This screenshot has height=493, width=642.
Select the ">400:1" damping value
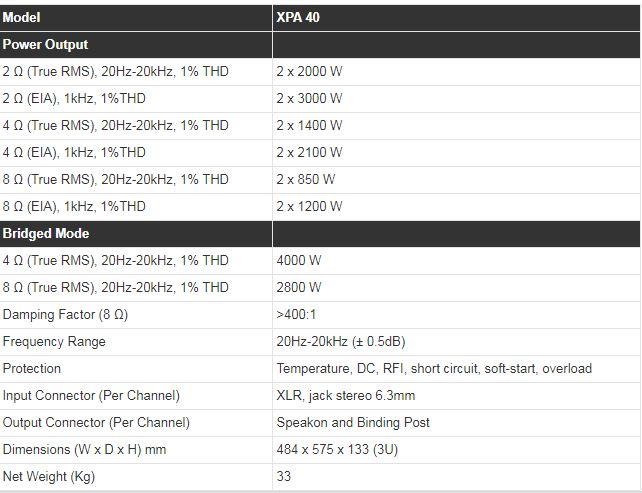pyautogui.click(x=297, y=315)
